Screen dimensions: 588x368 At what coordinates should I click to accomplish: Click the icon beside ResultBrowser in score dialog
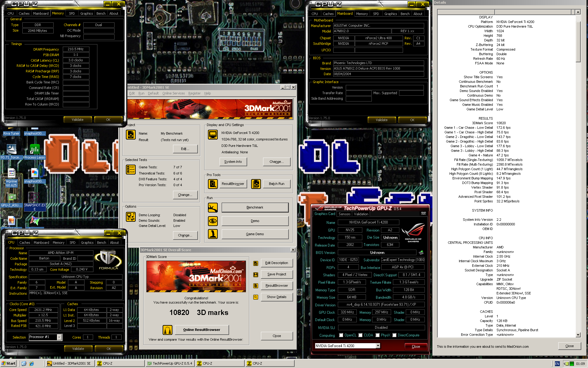click(x=256, y=286)
